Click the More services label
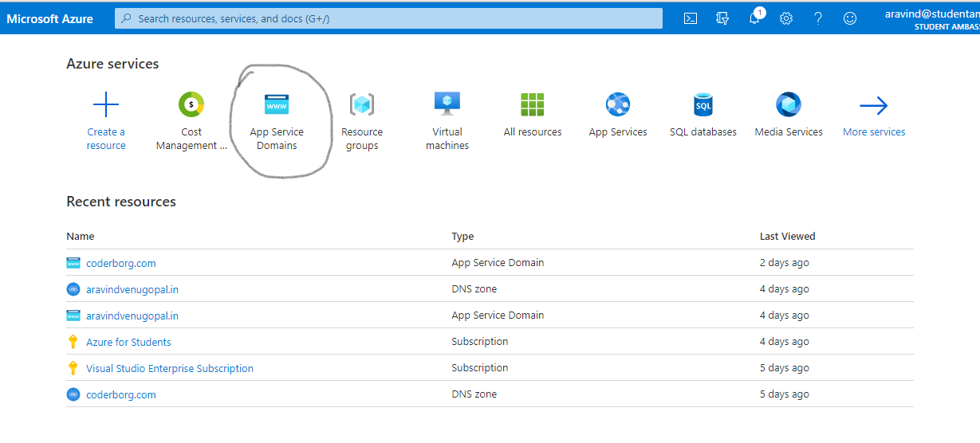 pyautogui.click(x=874, y=132)
